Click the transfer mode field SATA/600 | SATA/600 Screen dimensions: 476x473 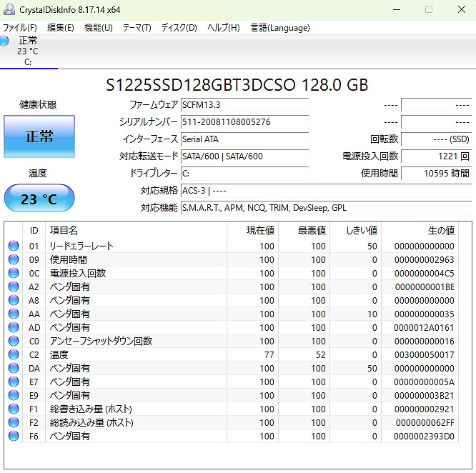[244, 156]
